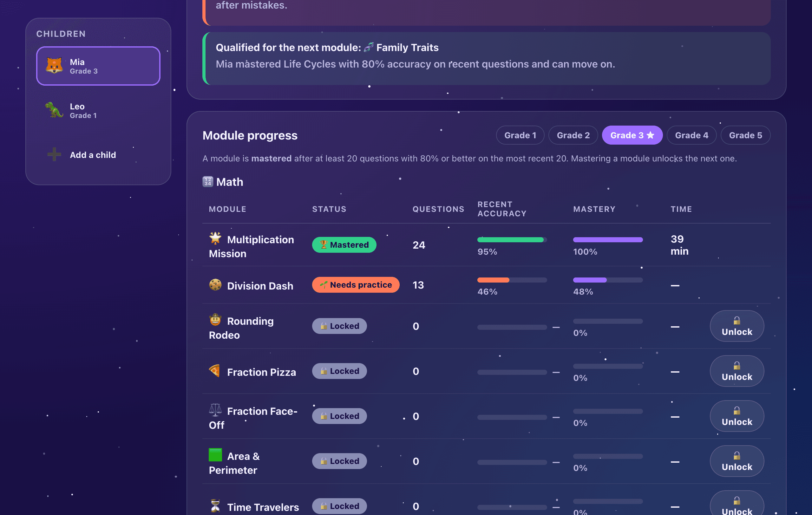Select Leo Grade 1 child profile
The width and height of the screenshot is (812, 515).
(x=98, y=110)
